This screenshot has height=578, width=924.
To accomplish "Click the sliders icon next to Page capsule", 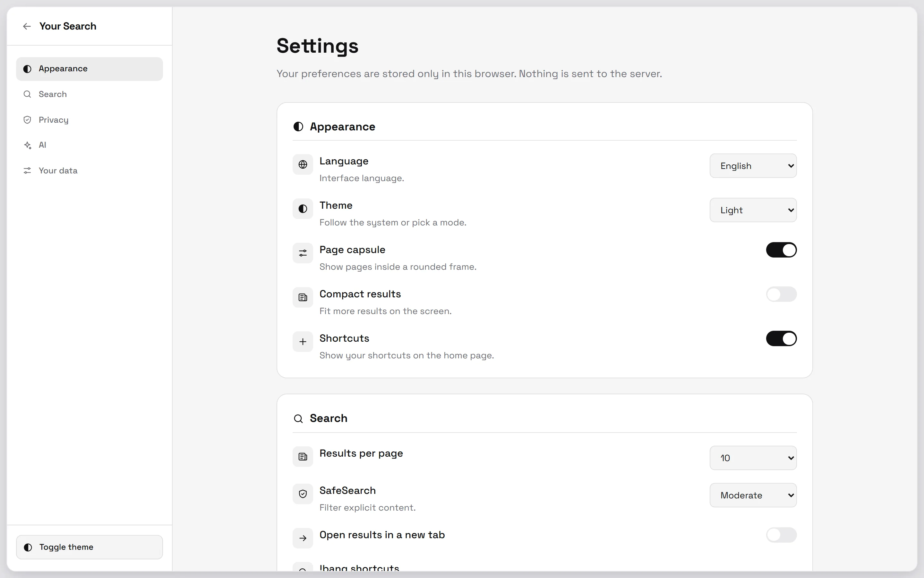I will (303, 253).
